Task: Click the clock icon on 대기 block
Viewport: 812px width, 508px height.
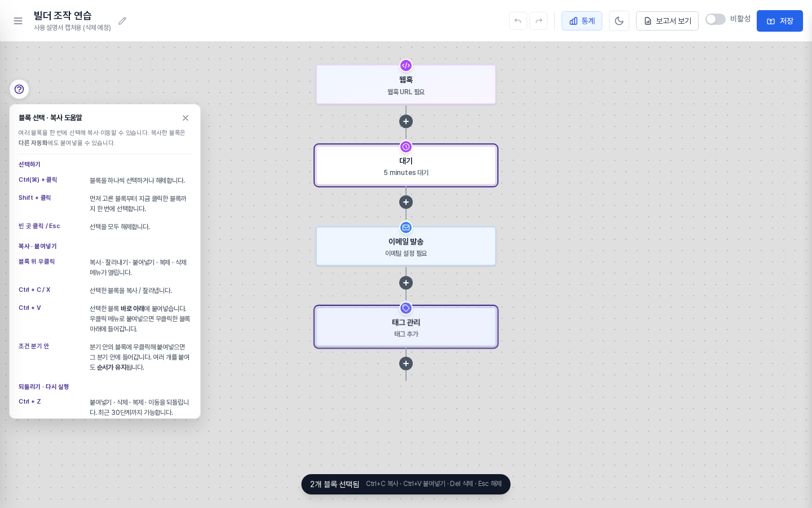Action: pos(406,147)
